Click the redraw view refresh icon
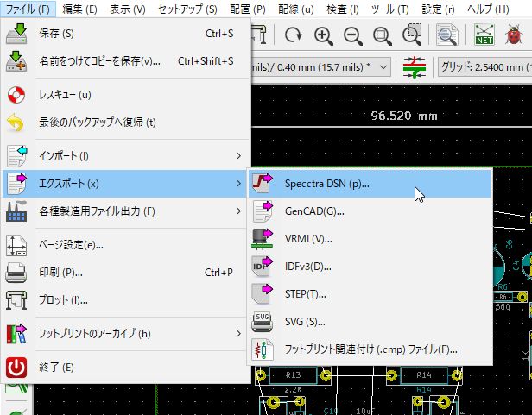This screenshot has height=415, width=532. pyautogui.click(x=294, y=35)
